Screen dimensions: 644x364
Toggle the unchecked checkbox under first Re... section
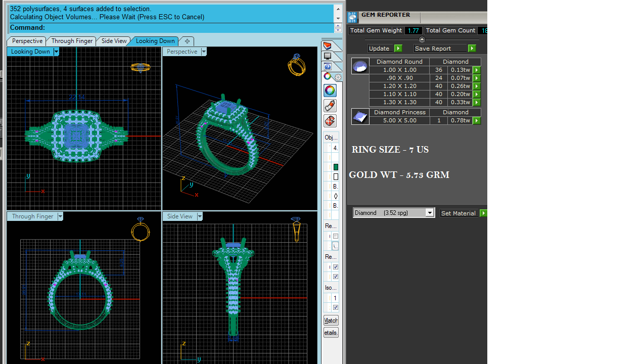pyautogui.click(x=336, y=236)
